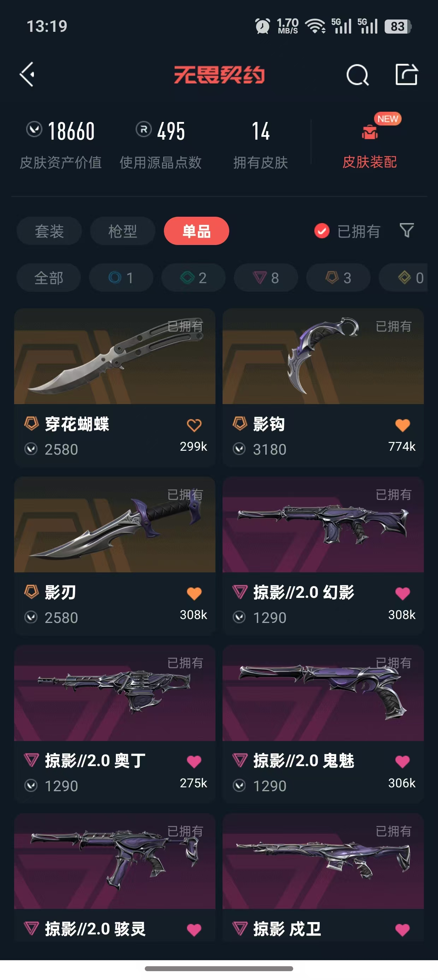The image size is (438, 980).
Task: Filter by orange tier chip showing 3
Action: 338,278
